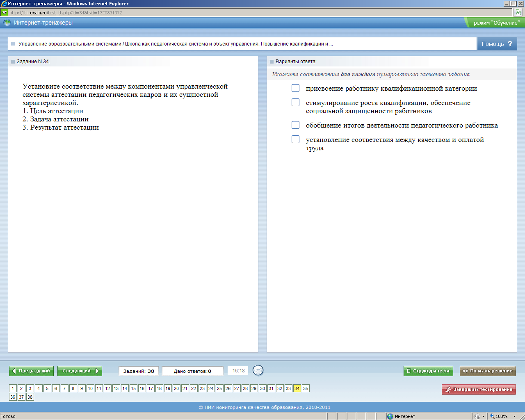Screen dimensions: 525x420
Task: Jump to question 28
Action: pos(245,388)
